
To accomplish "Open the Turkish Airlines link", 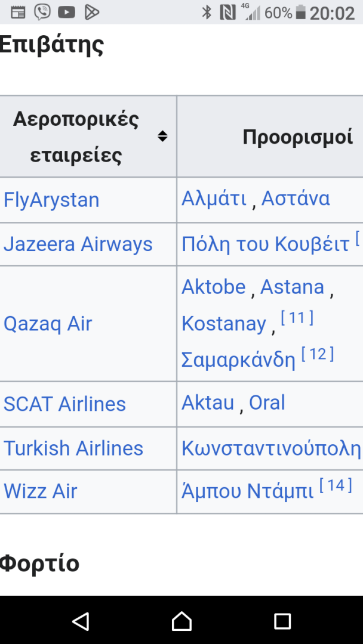I will [73, 448].
